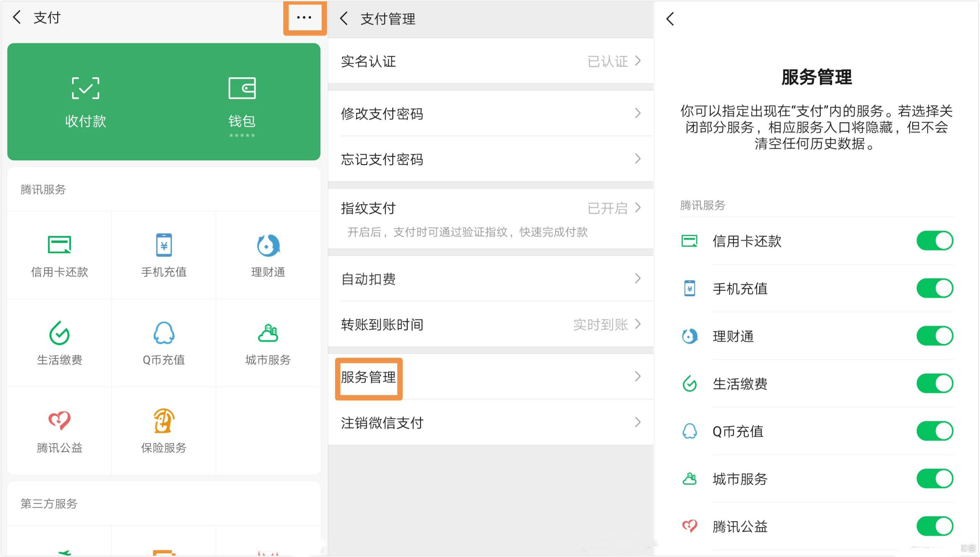Expand 转账到账时间 transfer time settings
The width and height of the screenshot is (980, 557).
(489, 325)
